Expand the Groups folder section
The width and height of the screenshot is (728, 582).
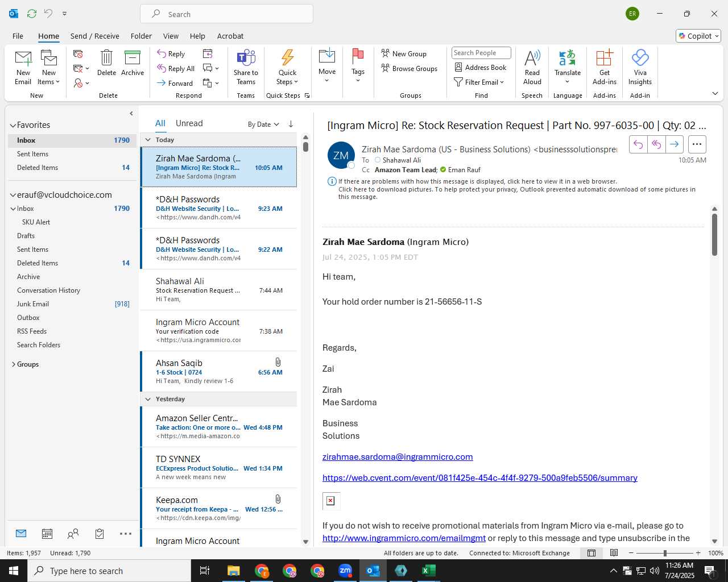tap(13, 364)
